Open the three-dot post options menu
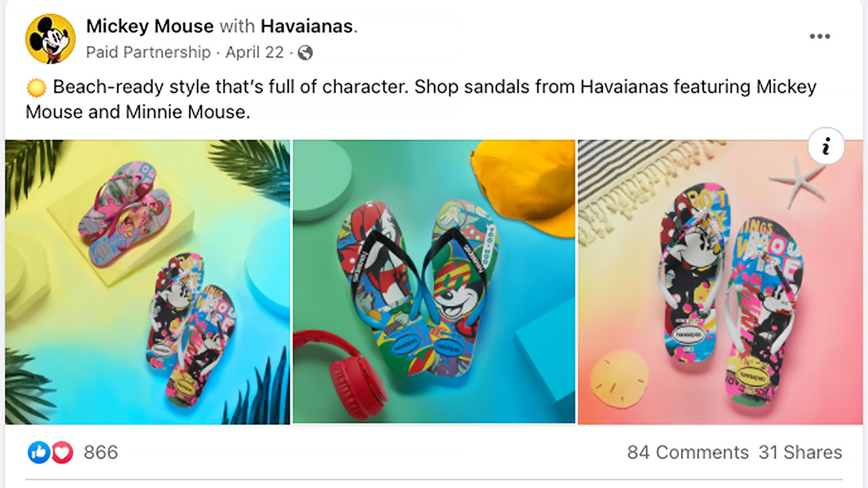The height and width of the screenshot is (488, 868). coord(820,37)
